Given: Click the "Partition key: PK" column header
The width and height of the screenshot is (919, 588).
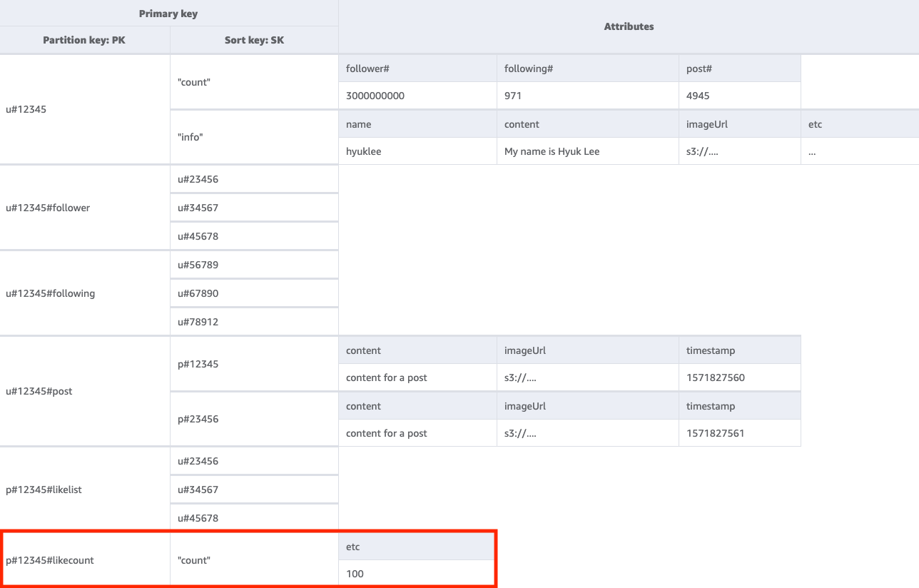Looking at the screenshot, I should tap(84, 40).
